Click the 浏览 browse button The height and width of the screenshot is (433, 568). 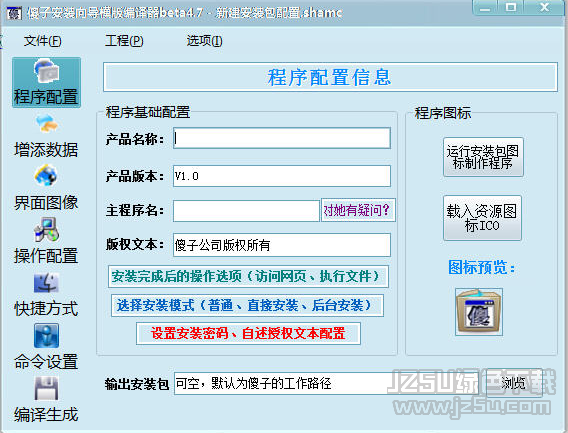(x=514, y=383)
